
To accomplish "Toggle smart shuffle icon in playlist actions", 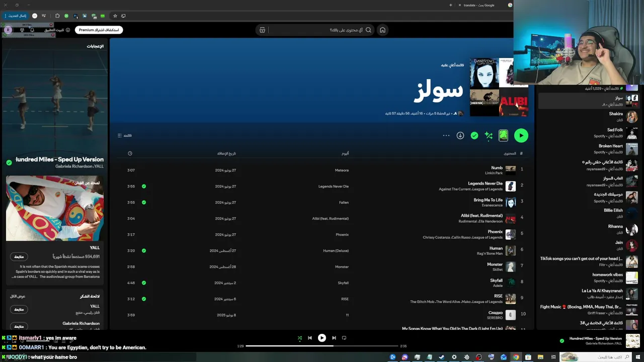I will point(488,135).
